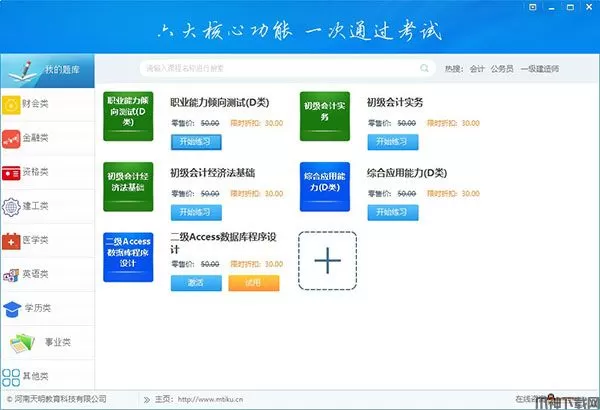Select the 财会类 category label
The height and width of the screenshot is (410, 600).
(35, 103)
